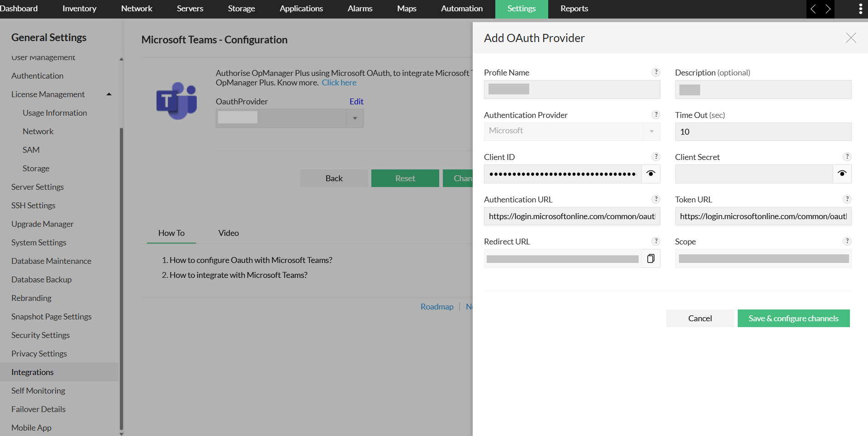This screenshot has width=868, height=436.
Task: Show the Client ID value with eye icon
Action: pos(651,174)
